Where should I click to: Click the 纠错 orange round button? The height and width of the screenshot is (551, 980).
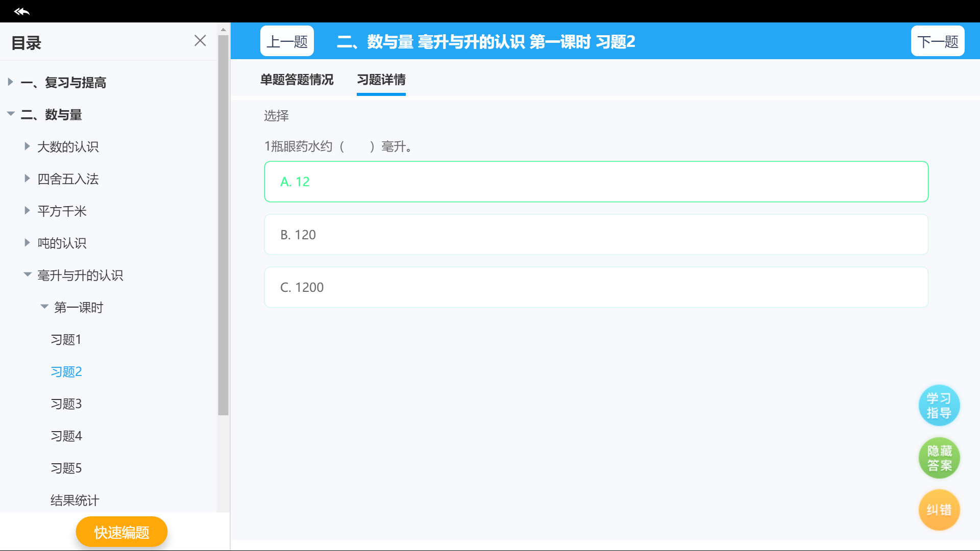point(939,510)
